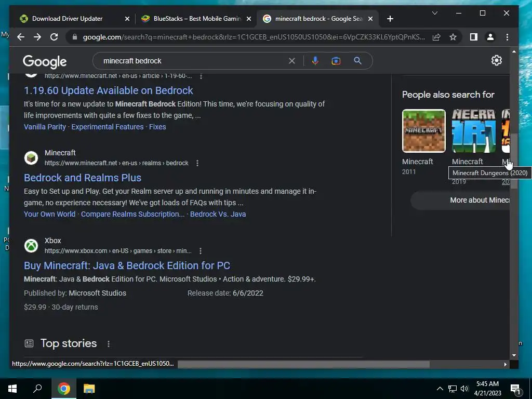Start a voice search with microphone
Viewport: 532px width, 399px height.
(315, 61)
